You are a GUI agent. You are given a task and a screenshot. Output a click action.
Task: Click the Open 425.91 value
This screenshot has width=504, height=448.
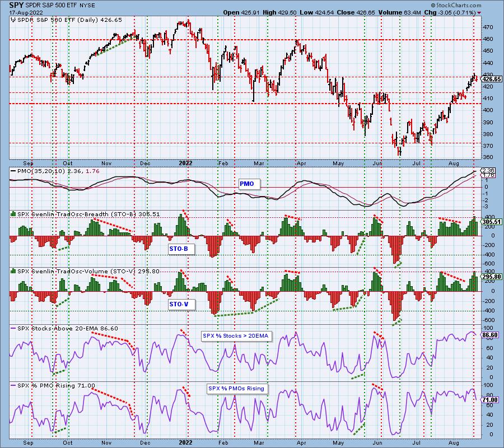241,12
